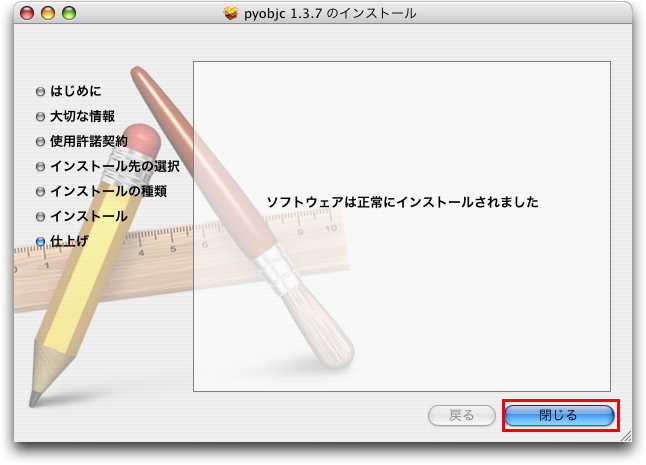The image size is (646, 465).
Task: Close the window with the red button
Action: 27,13
